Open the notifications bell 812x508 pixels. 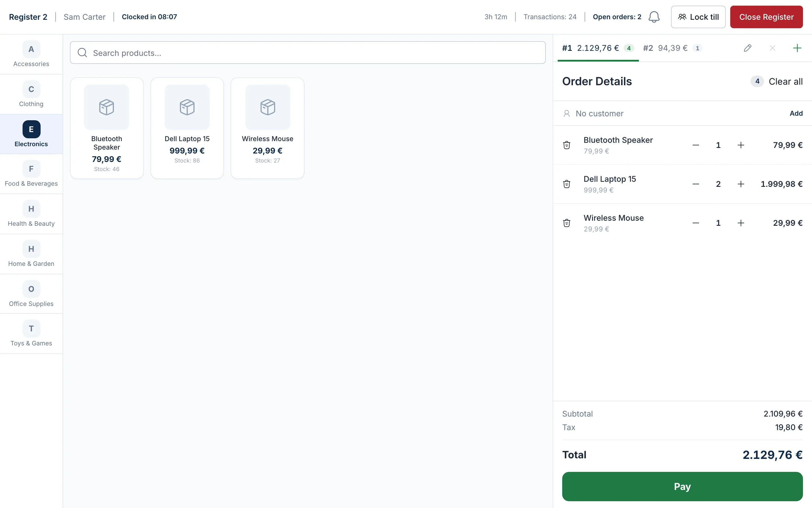pos(654,17)
